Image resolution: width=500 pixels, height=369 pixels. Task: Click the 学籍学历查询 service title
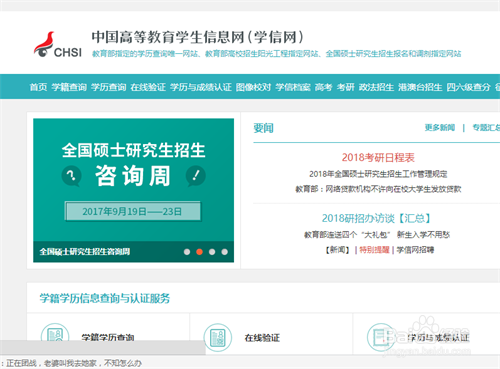tap(108, 337)
